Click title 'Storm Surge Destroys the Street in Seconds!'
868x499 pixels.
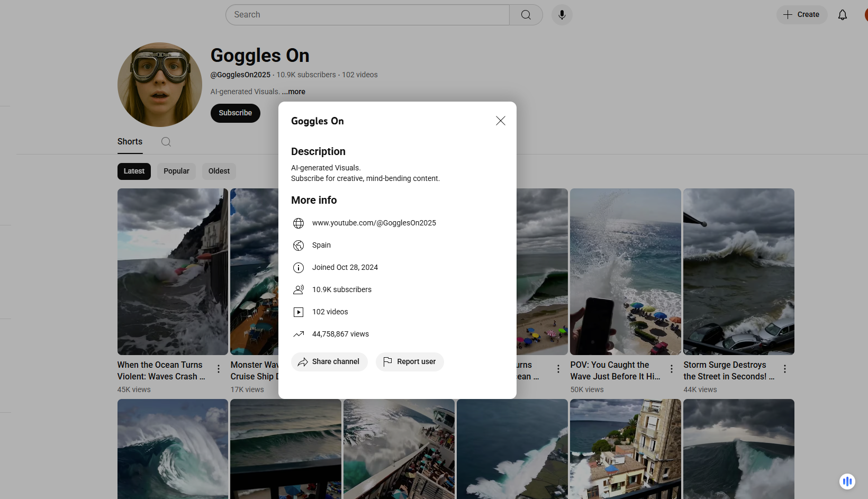coord(729,371)
